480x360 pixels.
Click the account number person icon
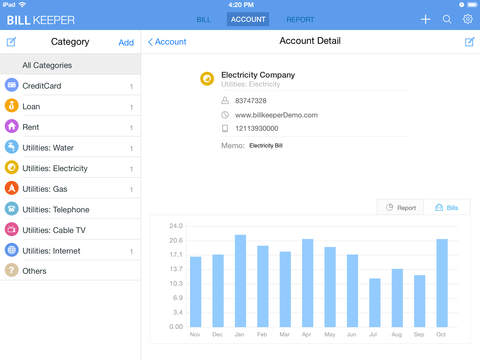coord(225,100)
